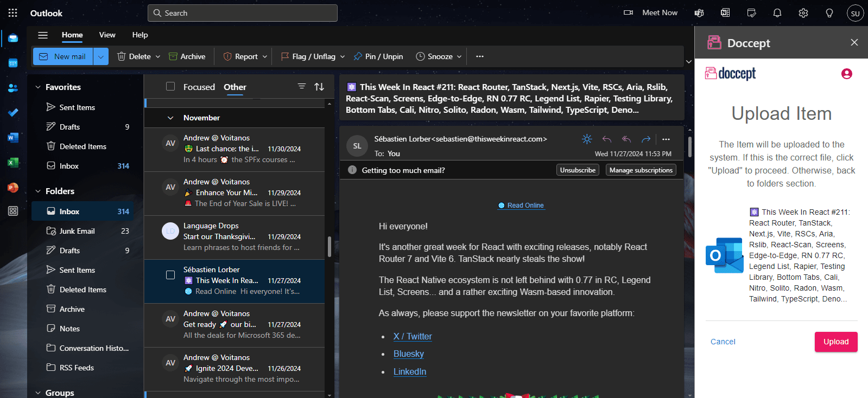868x398 pixels.
Task: Open the Bluesky link
Action: pos(409,354)
